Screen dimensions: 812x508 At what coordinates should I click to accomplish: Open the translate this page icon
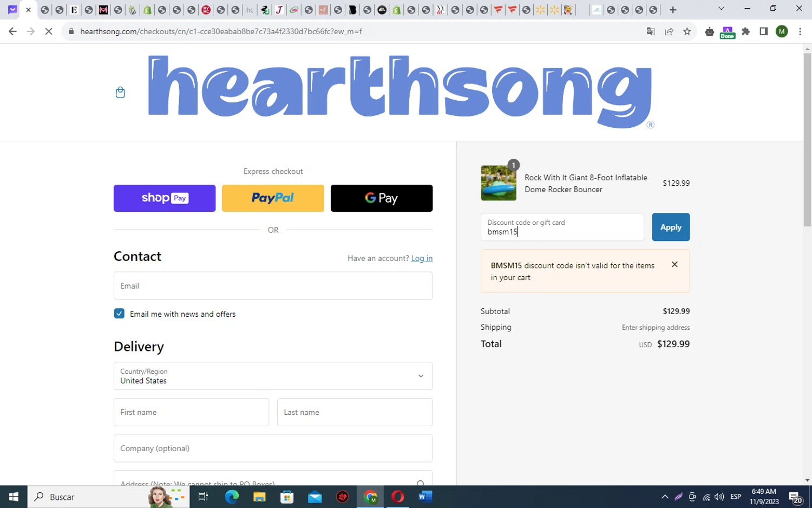point(651,31)
